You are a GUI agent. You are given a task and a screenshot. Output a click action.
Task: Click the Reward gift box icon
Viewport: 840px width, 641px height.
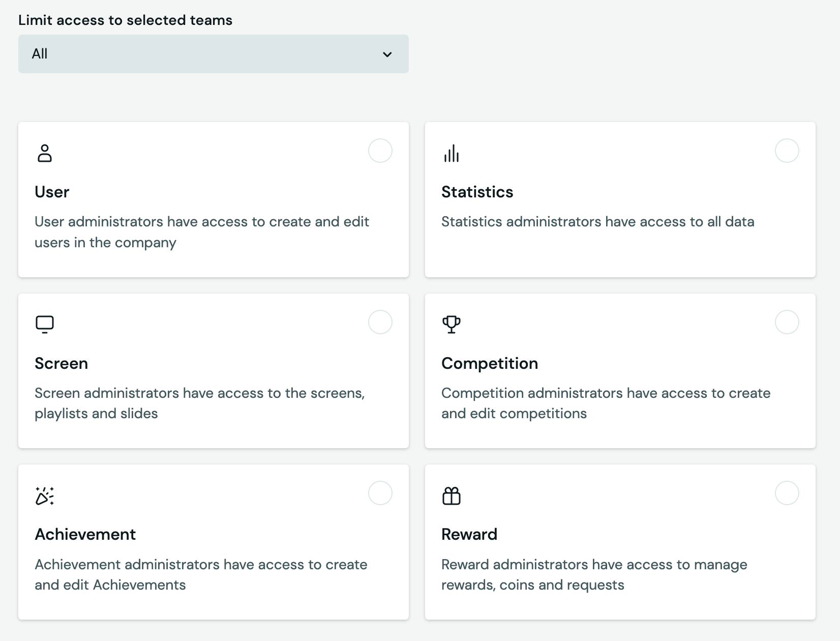pyautogui.click(x=452, y=496)
